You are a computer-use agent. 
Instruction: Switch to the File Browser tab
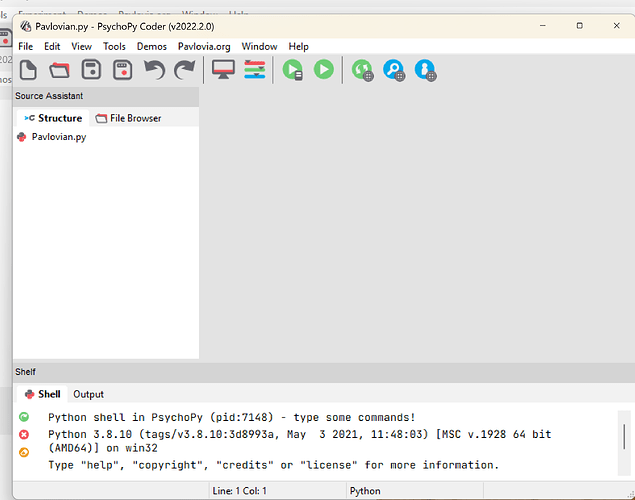[x=128, y=118]
